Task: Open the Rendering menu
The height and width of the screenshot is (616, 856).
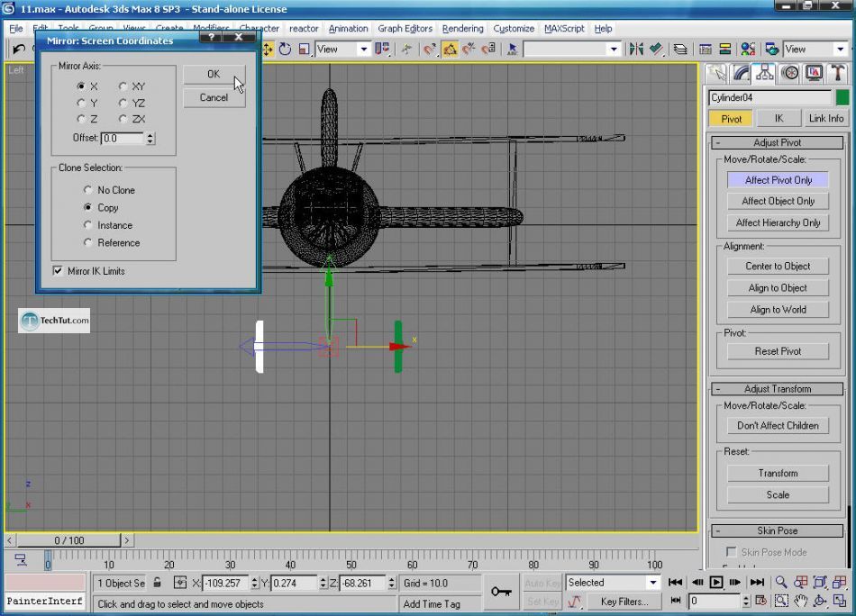Action: (x=462, y=29)
